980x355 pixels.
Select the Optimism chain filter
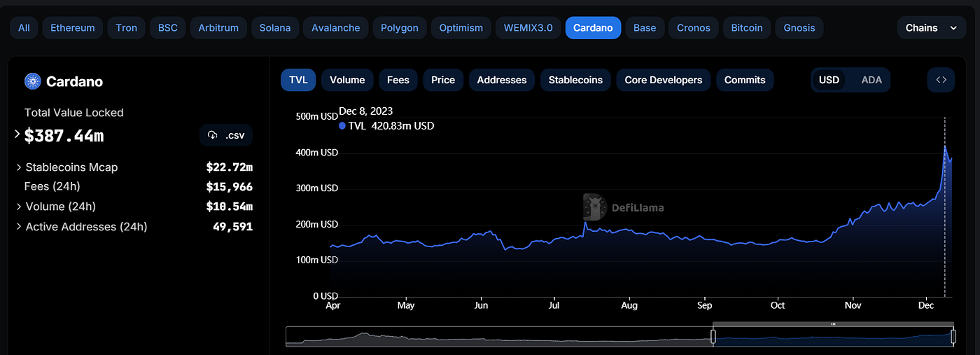point(461,28)
